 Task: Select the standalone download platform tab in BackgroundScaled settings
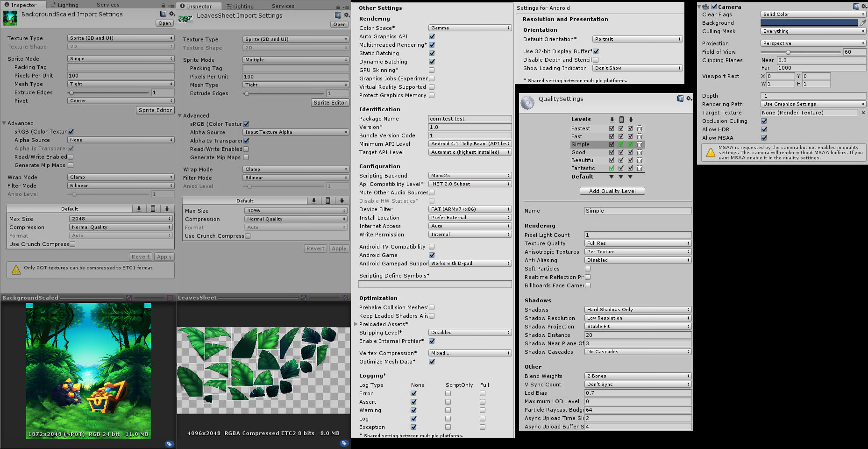point(139,209)
